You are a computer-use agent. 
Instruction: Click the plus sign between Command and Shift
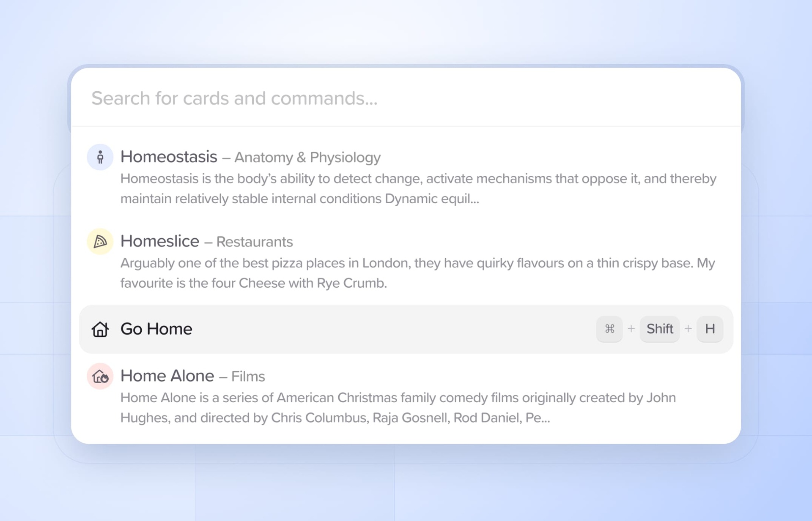pos(631,329)
